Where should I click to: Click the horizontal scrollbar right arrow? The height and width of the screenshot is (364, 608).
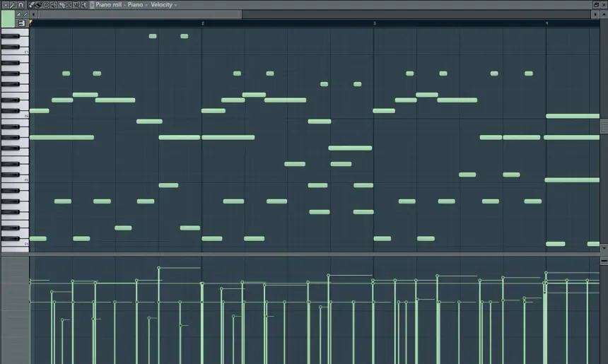click(595, 14)
